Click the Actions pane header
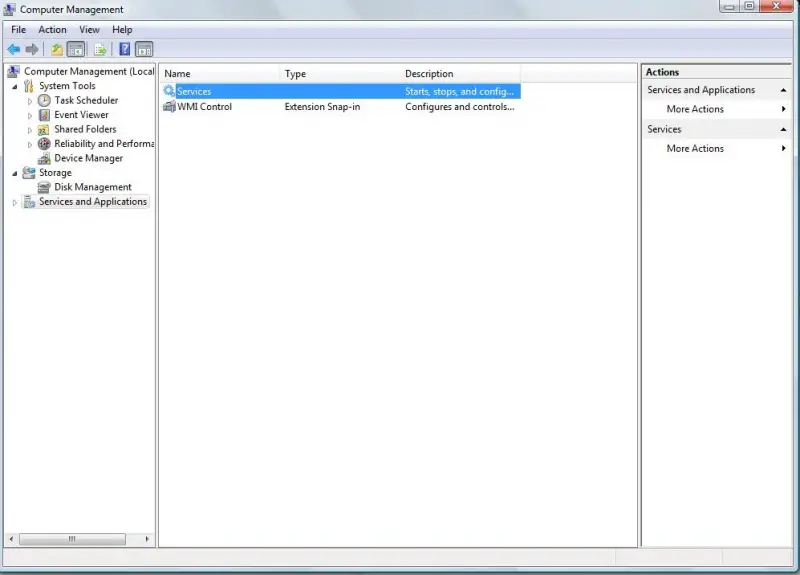 (x=716, y=72)
